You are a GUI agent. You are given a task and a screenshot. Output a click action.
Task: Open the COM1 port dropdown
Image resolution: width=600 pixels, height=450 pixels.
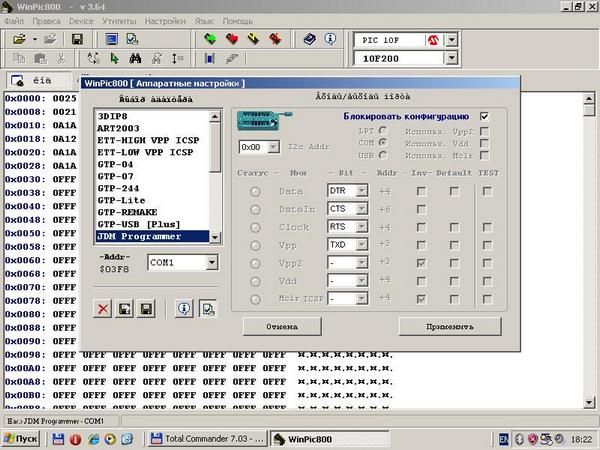point(210,262)
